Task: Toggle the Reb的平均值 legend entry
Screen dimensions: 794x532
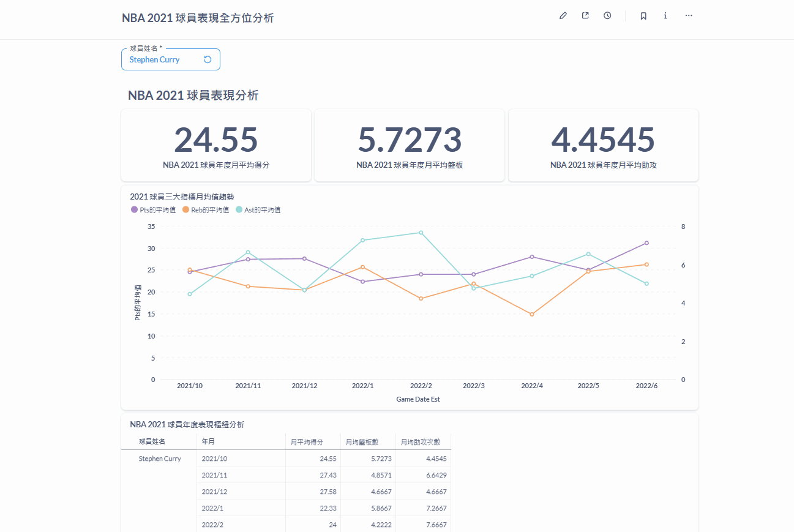Action: pyautogui.click(x=206, y=210)
